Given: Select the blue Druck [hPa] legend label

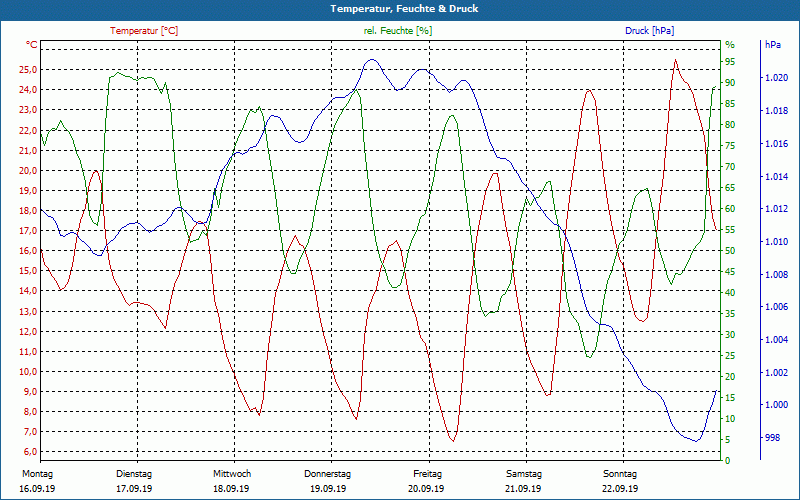Looking at the screenshot, I should pyautogui.click(x=649, y=31).
